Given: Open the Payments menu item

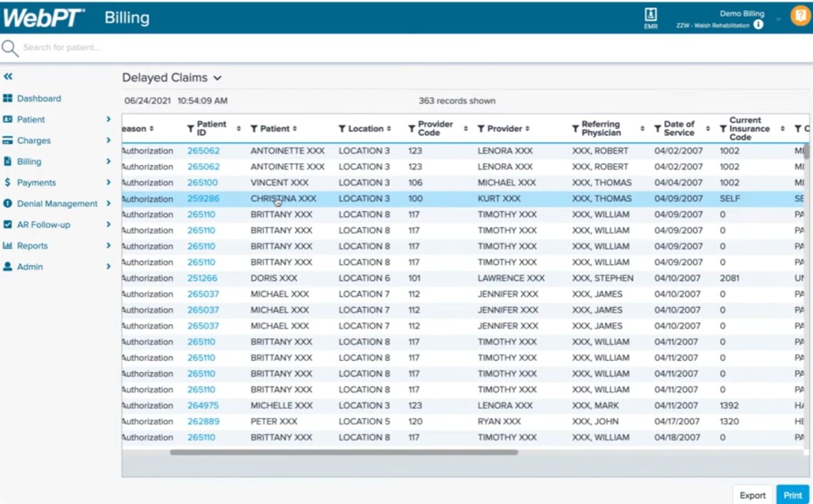Looking at the screenshot, I should [36, 183].
